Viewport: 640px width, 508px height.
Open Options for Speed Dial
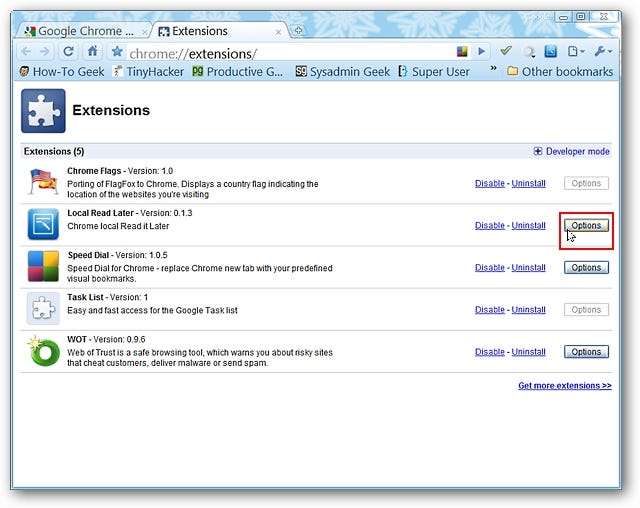tap(586, 268)
